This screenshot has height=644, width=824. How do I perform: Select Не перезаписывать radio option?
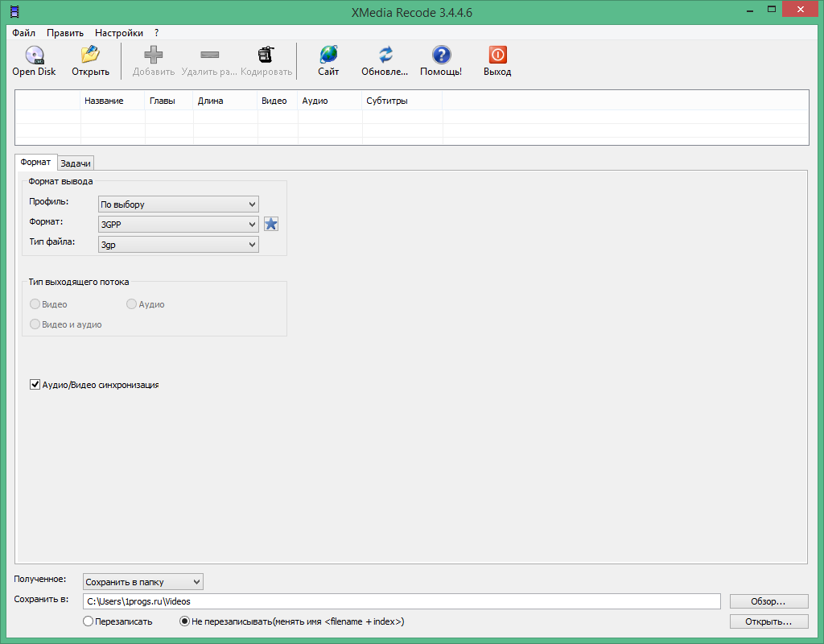tap(184, 621)
